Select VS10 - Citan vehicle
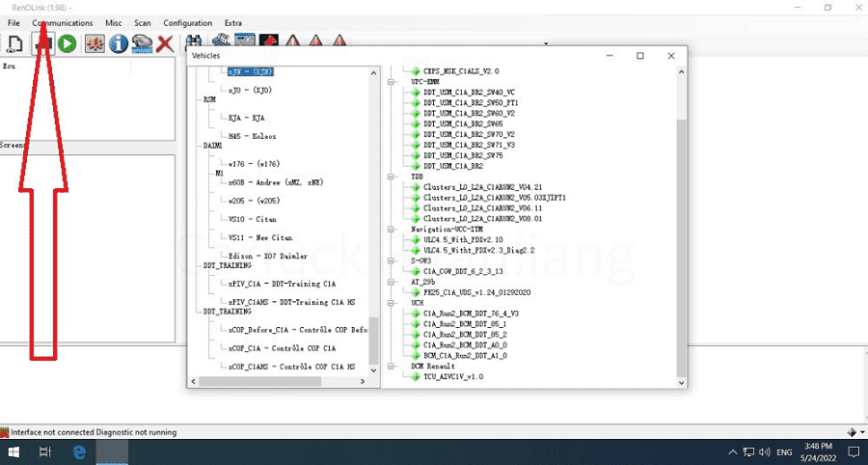Image resolution: width=868 pixels, height=465 pixels. pos(253,219)
